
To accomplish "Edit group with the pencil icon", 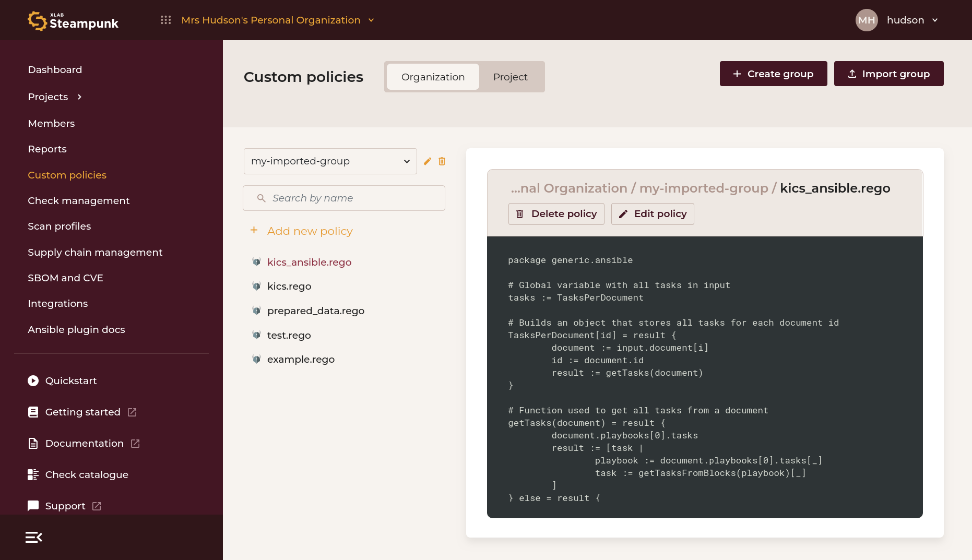I will pos(428,161).
